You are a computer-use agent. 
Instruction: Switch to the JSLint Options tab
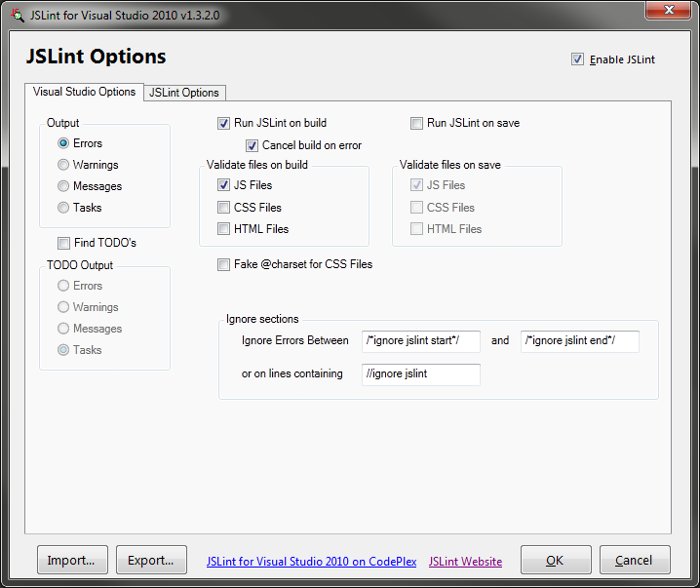pos(184,93)
